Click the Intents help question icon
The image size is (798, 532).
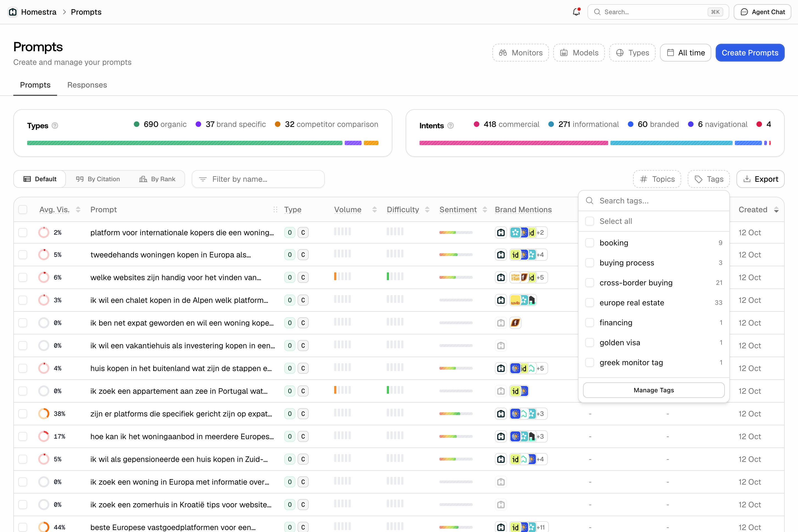click(451, 126)
